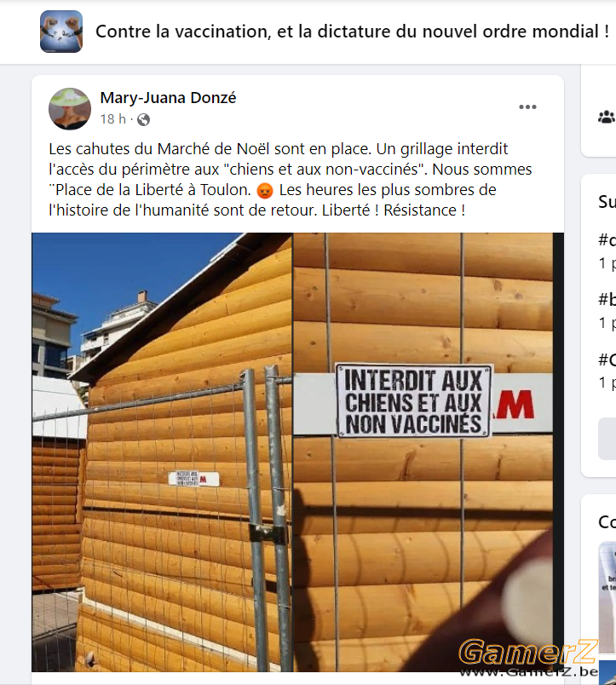Open the group's handcuffs avatar icon
The height and width of the screenshot is (685, 616).
pos(61,32)
